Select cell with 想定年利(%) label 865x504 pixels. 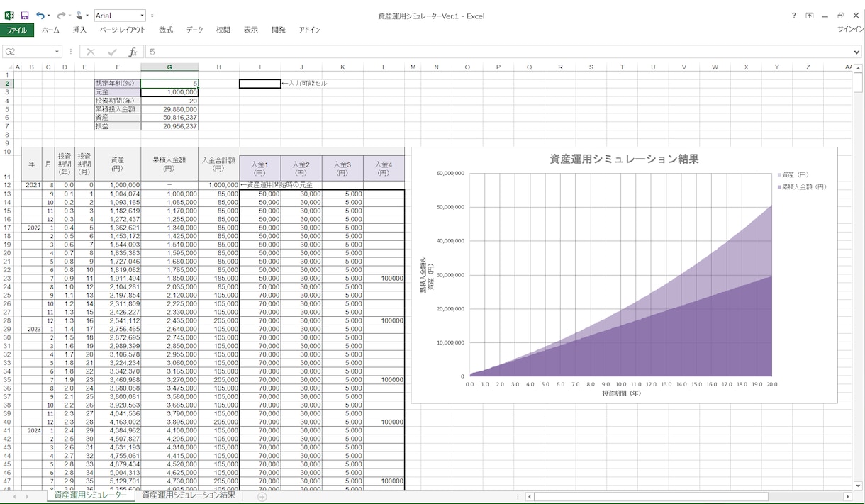point(118,84)
